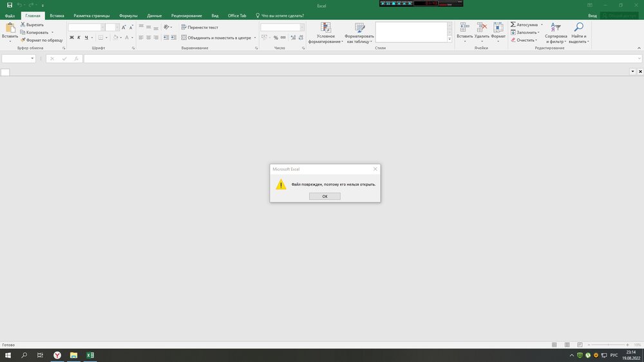Viewport: 644px width, 362px height.
Task: Click Delete cells (Удалить) icon
Action: click(x=482, y=32)
